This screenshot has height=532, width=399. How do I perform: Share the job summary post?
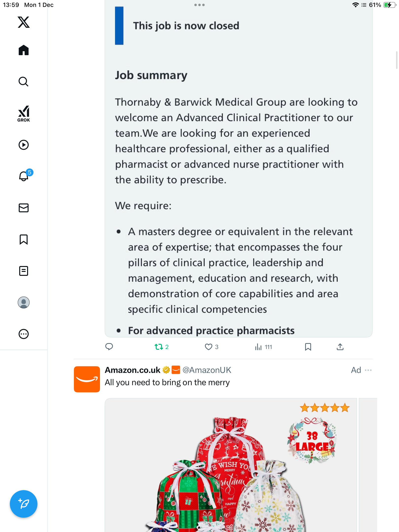pyautogui.click(x=340, y=347)
